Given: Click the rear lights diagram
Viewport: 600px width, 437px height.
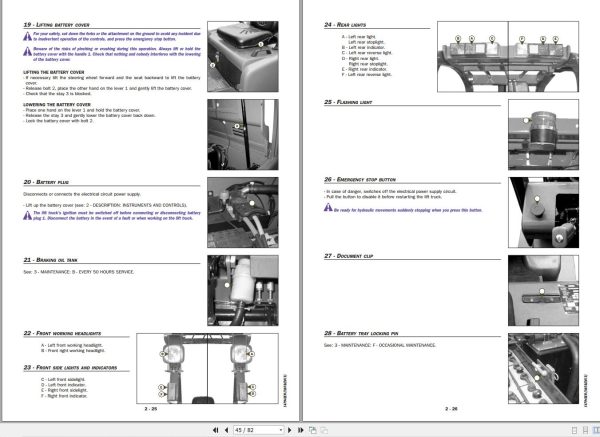Looking at the screenshot, I should click(x=508, y=57).
